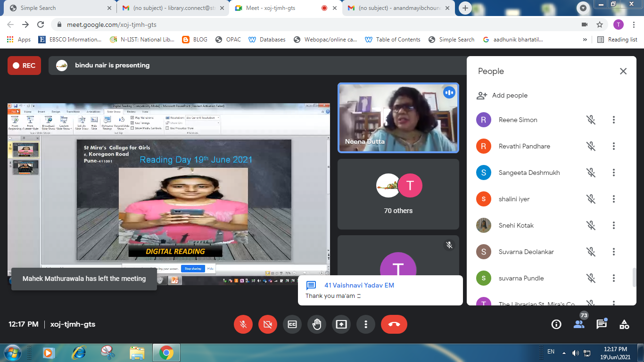Open more actions for Sangeeta Deshmukh
This screenshot has height=362, width=644.
coord(613,173)
